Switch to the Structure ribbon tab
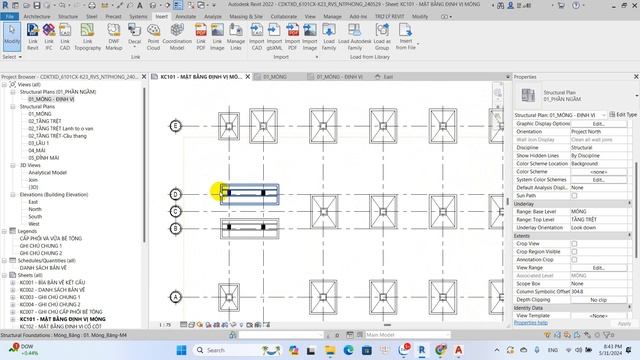Screen dimensions: 640x360 click(x=68, y=17)
